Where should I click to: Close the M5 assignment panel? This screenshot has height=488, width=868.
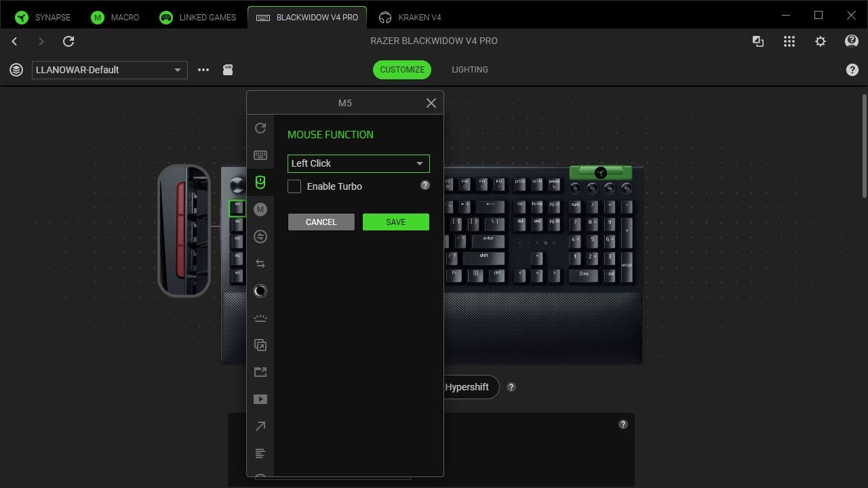431,103
